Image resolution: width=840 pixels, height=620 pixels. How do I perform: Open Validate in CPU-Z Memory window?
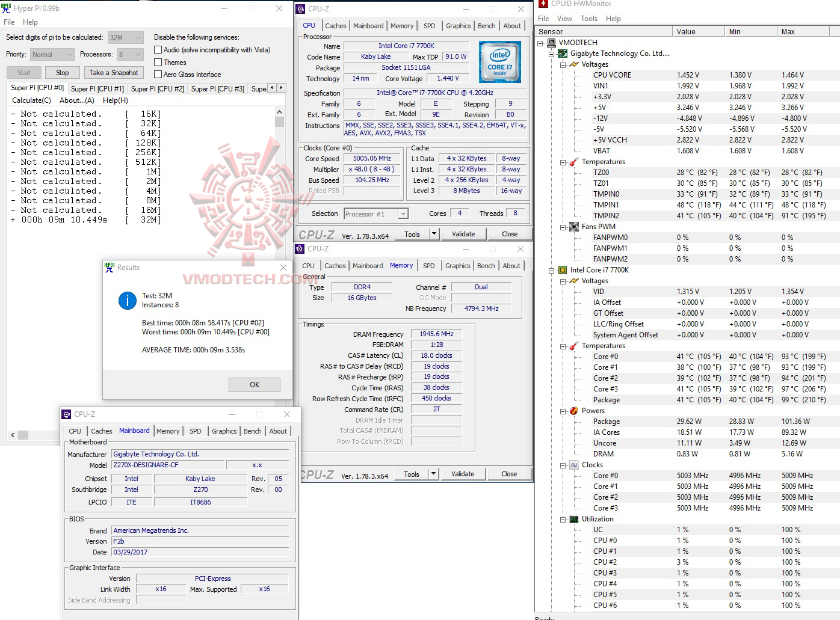tap(463, 474)
